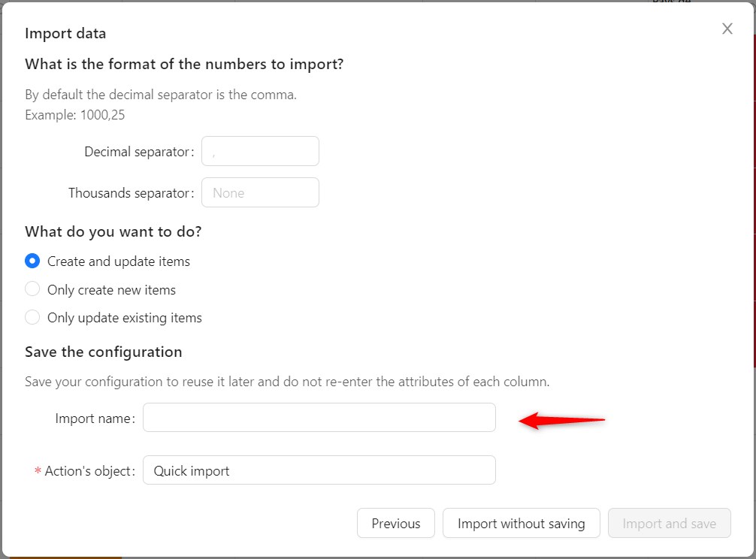756x559 pixels.
Task: Close the Import data dialog
Action: click(727, 29)
